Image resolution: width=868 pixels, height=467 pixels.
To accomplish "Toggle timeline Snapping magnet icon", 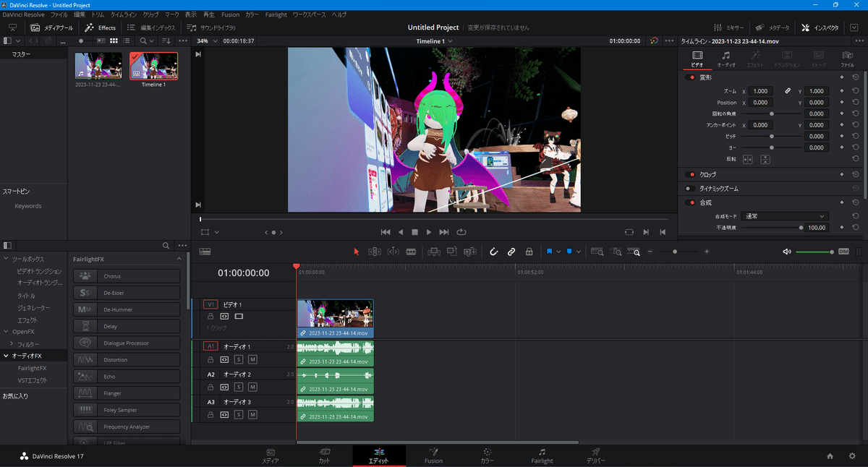I will (x=494, y=252).
